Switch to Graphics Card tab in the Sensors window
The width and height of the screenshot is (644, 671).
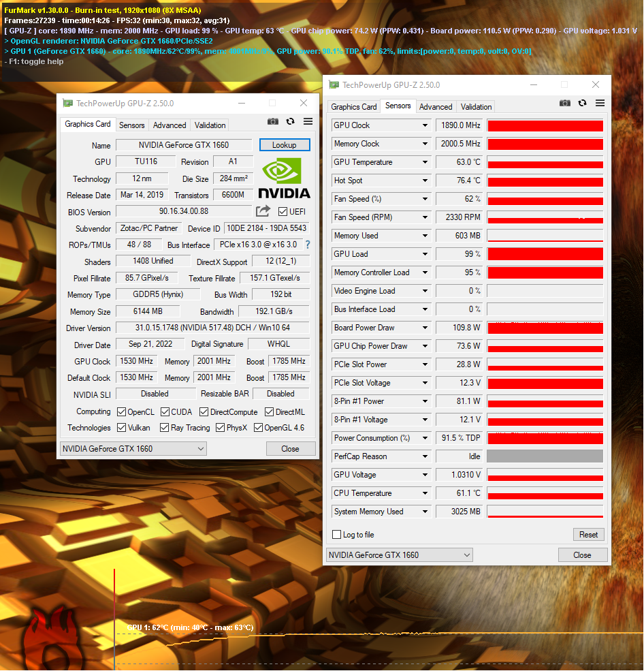[x=353, y=106]
